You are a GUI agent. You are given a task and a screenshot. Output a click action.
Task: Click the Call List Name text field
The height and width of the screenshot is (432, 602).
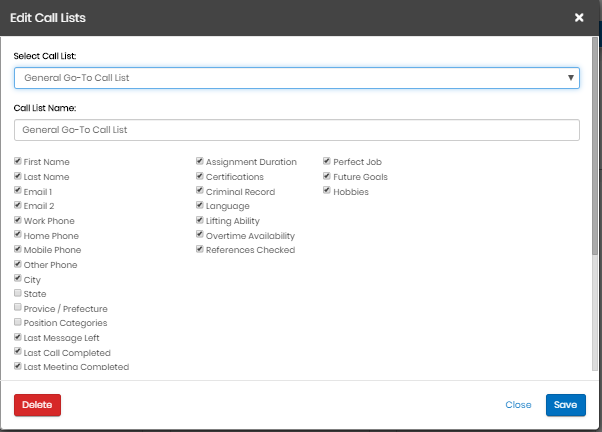click(296, 130)
